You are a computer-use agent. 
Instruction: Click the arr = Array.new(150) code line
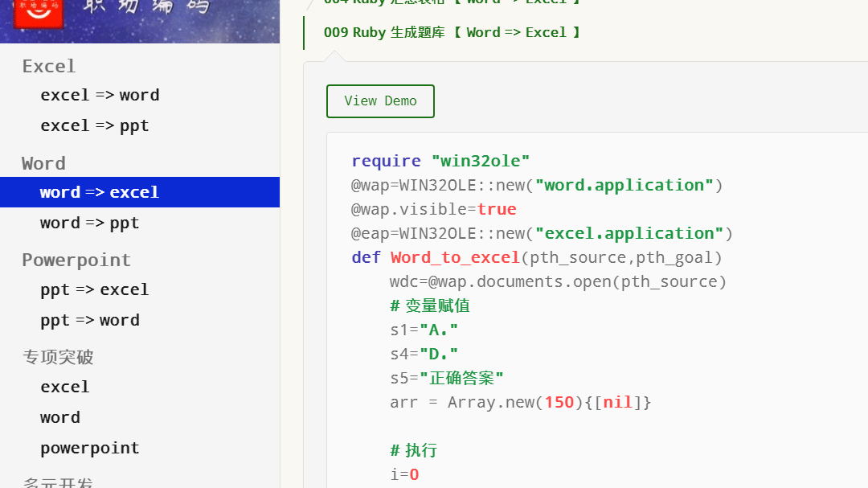coord(520,402)
